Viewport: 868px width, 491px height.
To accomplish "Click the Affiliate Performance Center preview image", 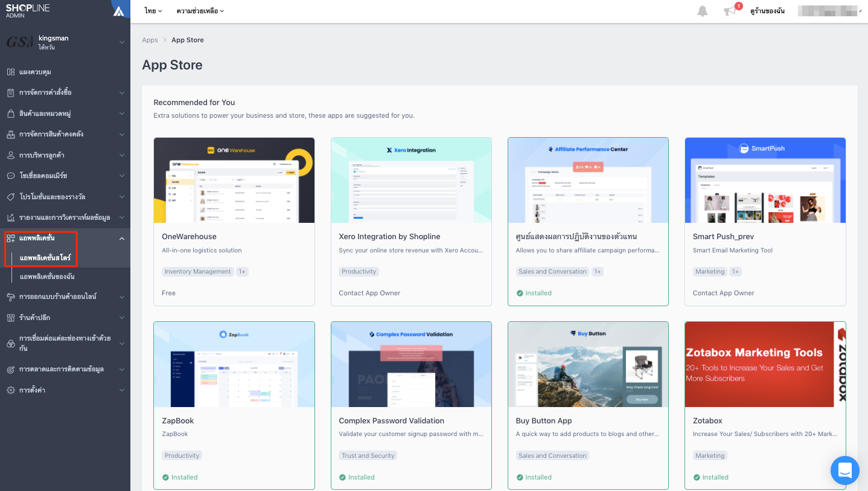I will tap(588, 180).
